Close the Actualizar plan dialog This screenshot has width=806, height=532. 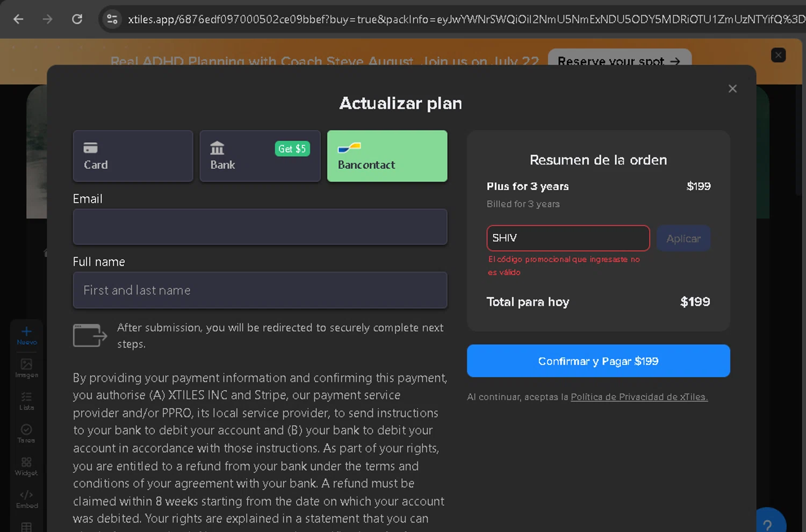[x=732, y=89]
